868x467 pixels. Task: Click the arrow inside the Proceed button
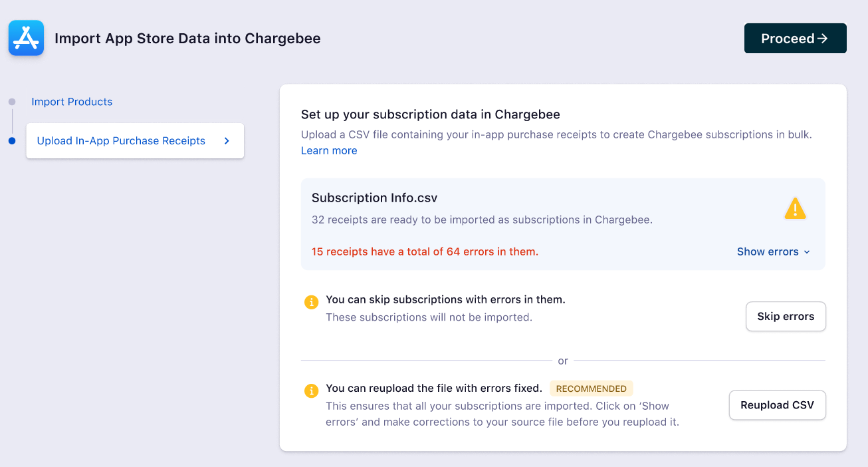(823, 39)
